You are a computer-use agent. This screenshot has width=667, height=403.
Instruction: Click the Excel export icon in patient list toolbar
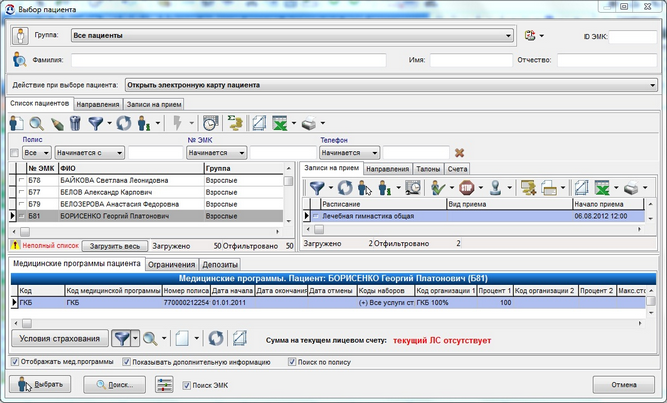point(280,123)
